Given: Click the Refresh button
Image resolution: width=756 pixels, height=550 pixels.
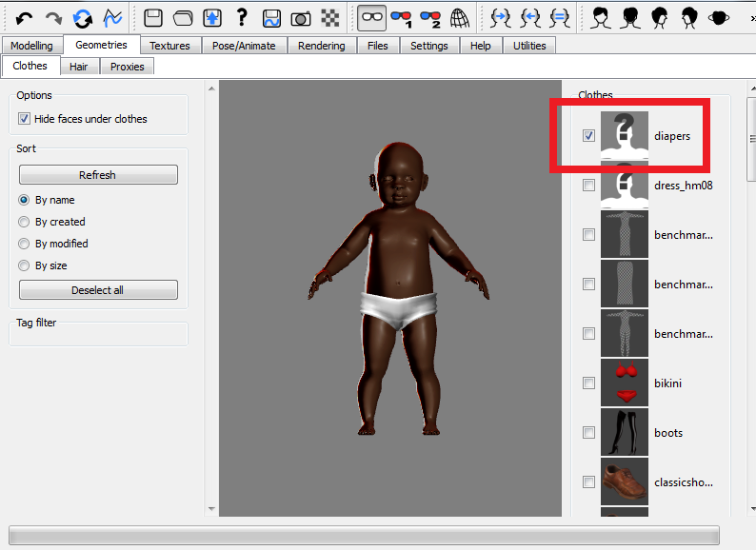Looking at the screenshot, I should click(98, 175).
